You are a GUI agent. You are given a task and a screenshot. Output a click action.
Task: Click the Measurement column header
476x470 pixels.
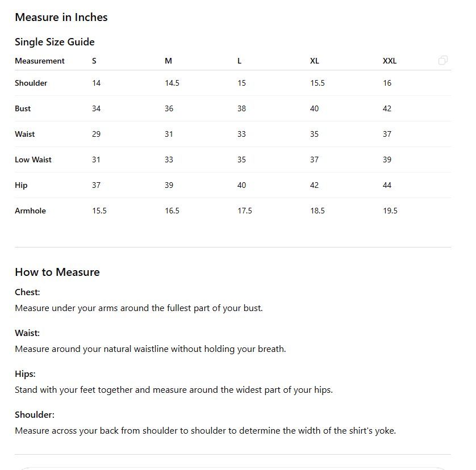click(40, 61)
